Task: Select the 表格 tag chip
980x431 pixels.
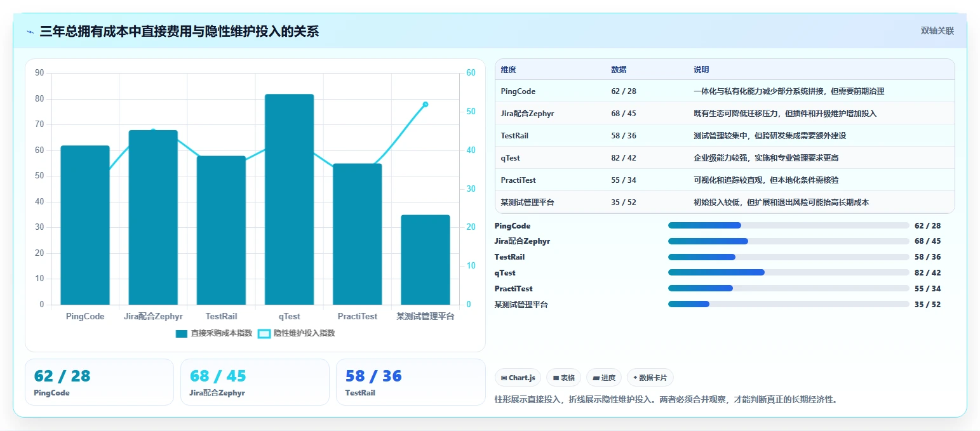Action: pos(564,378)
